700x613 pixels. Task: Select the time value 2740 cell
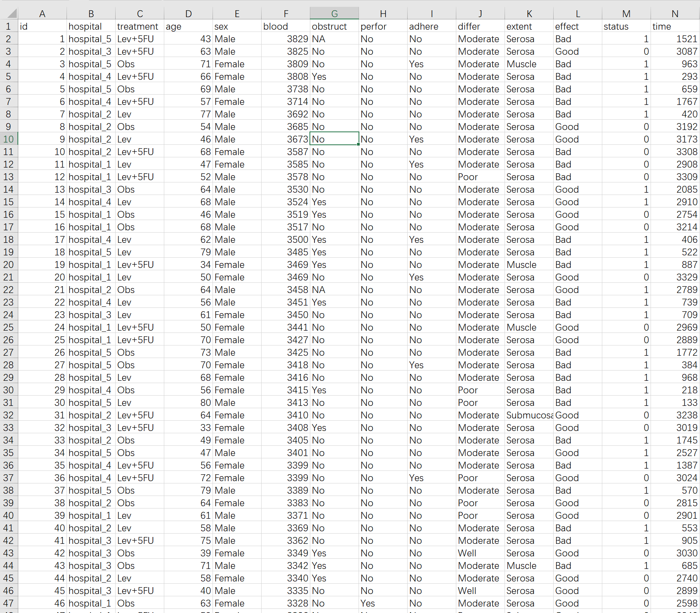tap(675, 578)
